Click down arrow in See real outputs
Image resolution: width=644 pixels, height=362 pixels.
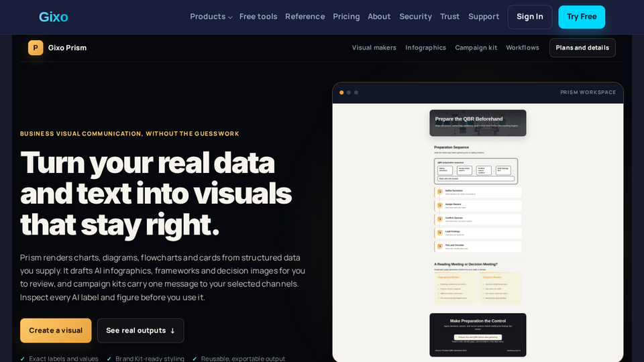[x=172, y=330]
